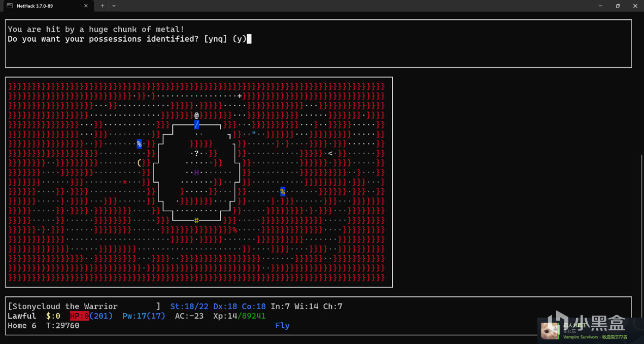
Task: Click the Home 6 dungeon level
Action: click(22, 326)
